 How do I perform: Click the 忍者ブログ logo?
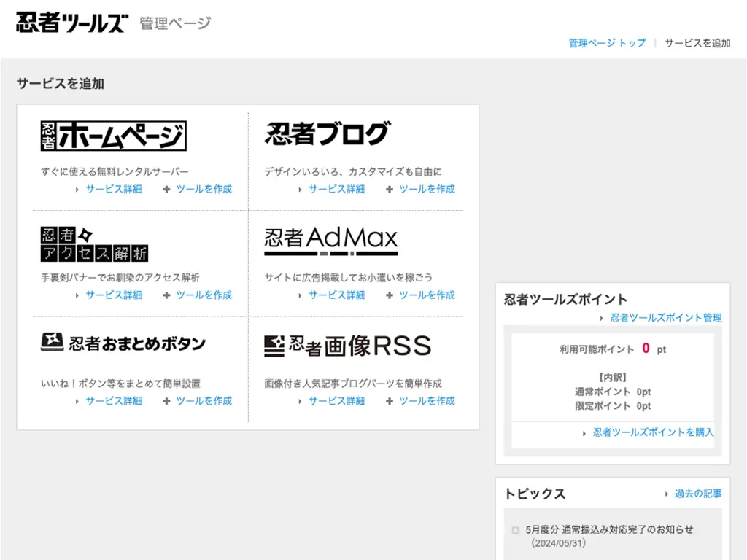pos(328,133)
